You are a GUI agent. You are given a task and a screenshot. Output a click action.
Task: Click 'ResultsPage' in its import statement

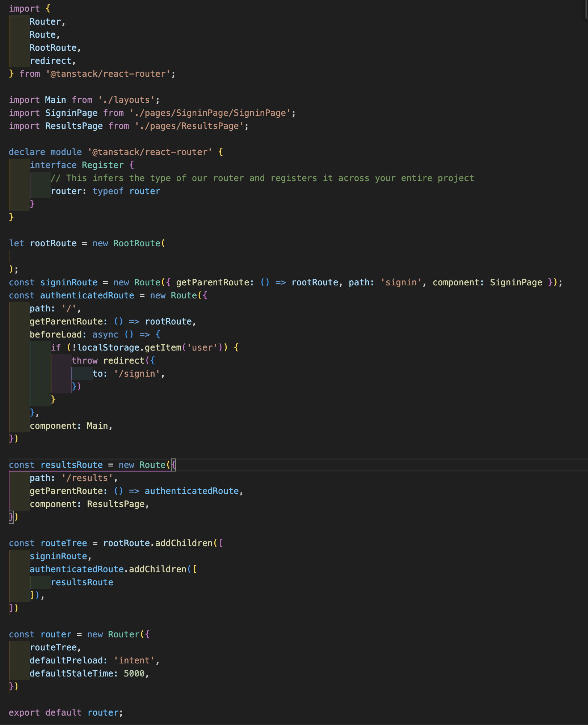(74, 126)
